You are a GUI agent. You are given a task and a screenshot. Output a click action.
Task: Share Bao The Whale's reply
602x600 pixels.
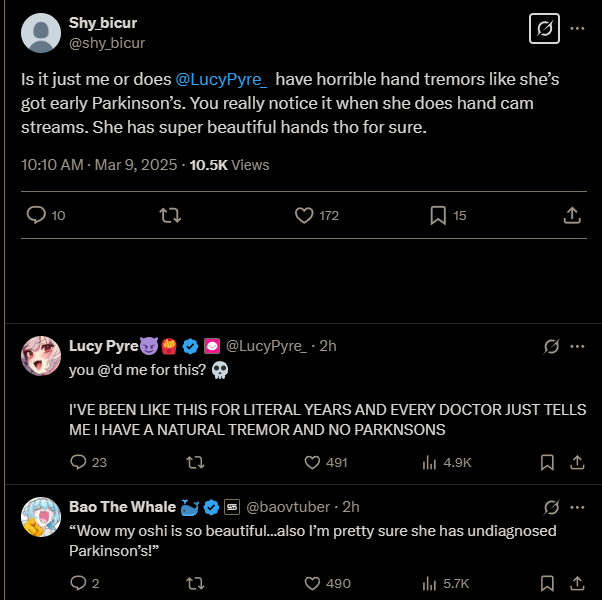[x=576, y=583]
